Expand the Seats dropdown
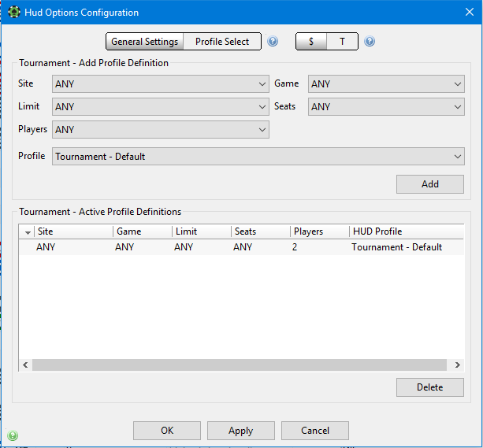The height and width of the screenshot is (448, 483). [x=386, y=106]
